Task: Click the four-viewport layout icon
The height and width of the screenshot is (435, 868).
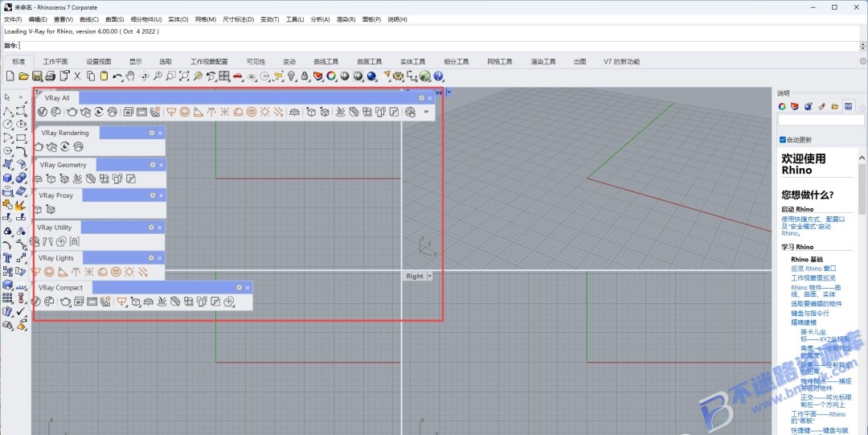Action: [x=224, y=76]
